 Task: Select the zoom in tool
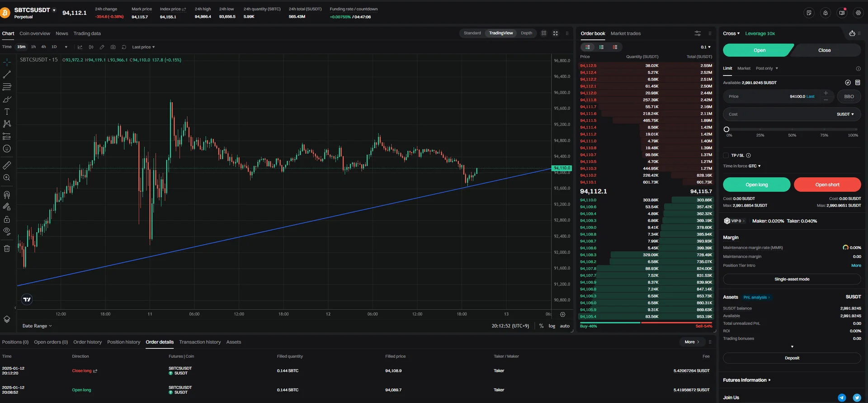[x=7, y=178]
